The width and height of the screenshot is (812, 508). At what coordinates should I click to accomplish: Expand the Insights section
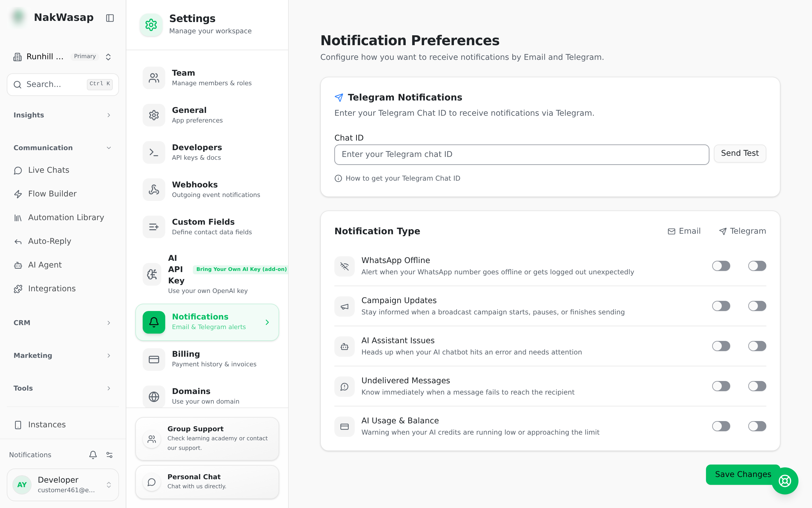(x=63, y=115)
